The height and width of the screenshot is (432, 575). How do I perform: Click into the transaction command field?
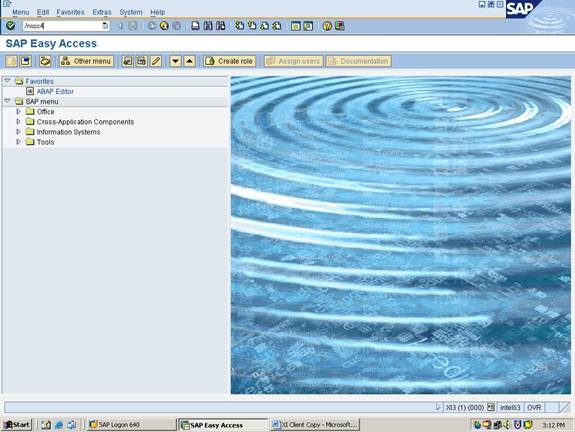pos(62,26)
